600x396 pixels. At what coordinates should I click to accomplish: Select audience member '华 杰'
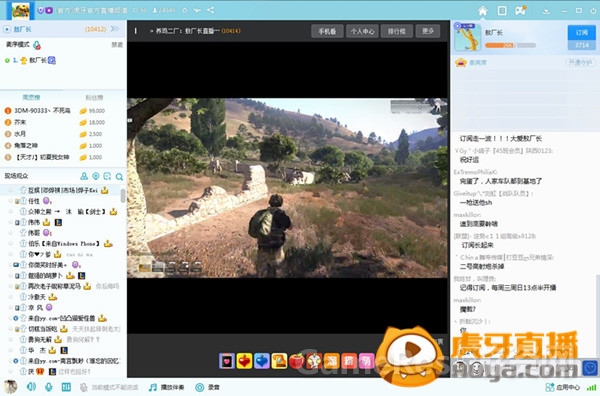[37, 350]
